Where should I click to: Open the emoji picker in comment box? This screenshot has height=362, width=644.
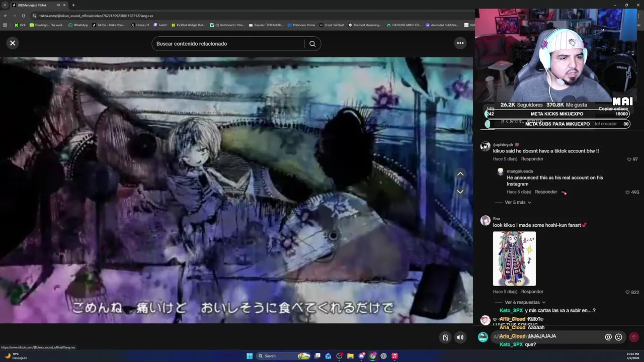[x=619, y=337]
